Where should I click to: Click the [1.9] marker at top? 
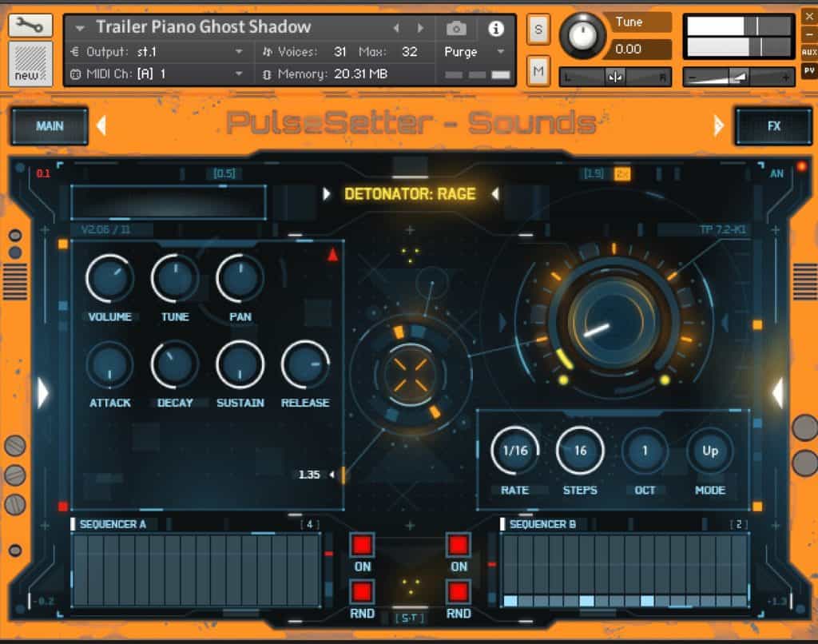point(594,173)
